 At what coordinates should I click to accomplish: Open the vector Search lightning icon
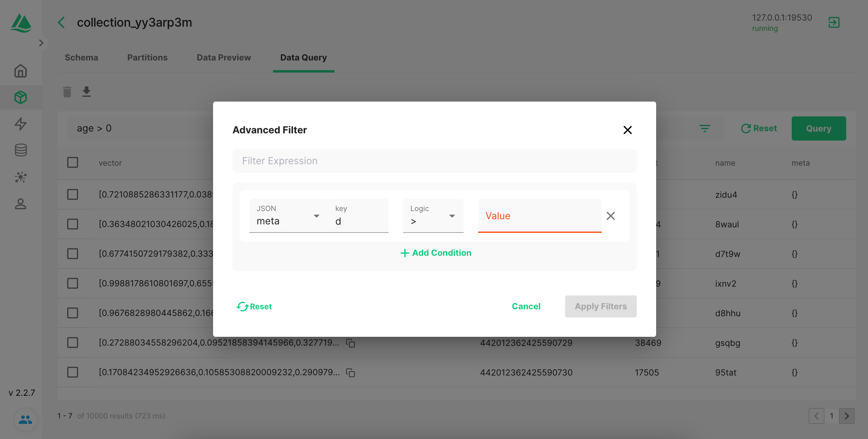[21, 124]
